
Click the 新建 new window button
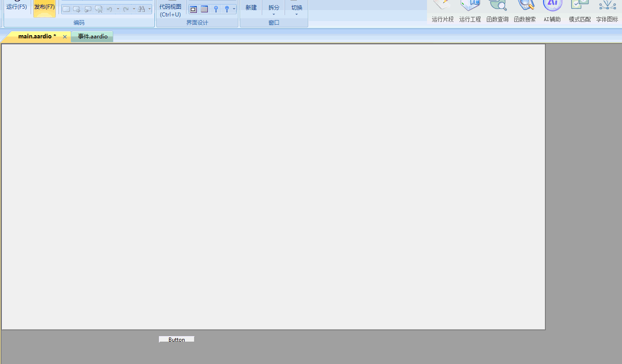[x=251, y=8]
